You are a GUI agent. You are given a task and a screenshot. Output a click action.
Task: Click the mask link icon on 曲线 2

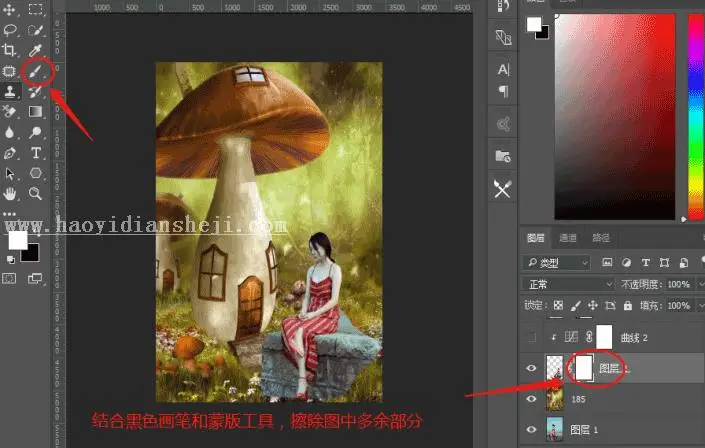point(589,337)
